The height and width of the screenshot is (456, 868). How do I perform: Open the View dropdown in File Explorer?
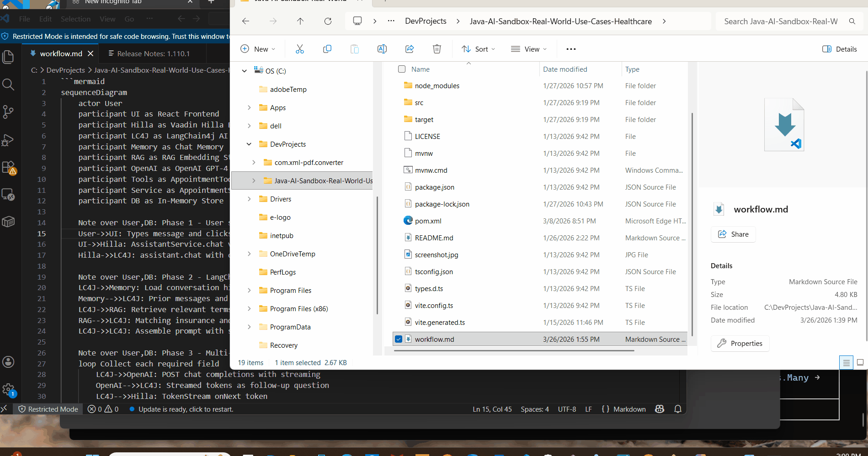pos(529,49)
